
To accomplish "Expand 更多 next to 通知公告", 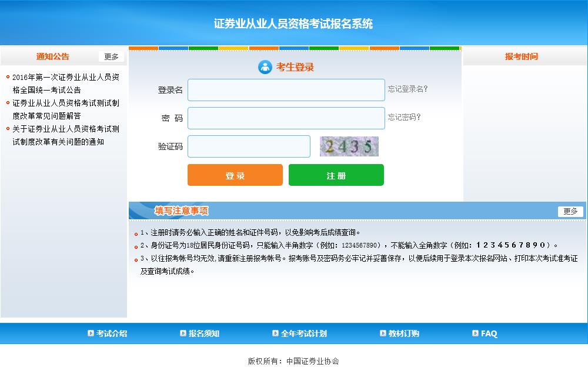I will tap(111, 56).
